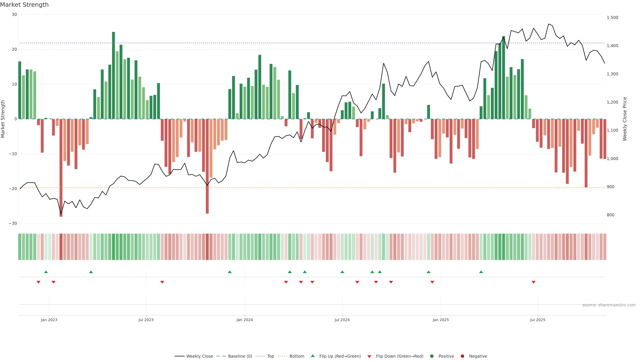The height and width of the screenshot is (362, 644).
Task: Click the green Positive legend dot
Action: [432, 356]
